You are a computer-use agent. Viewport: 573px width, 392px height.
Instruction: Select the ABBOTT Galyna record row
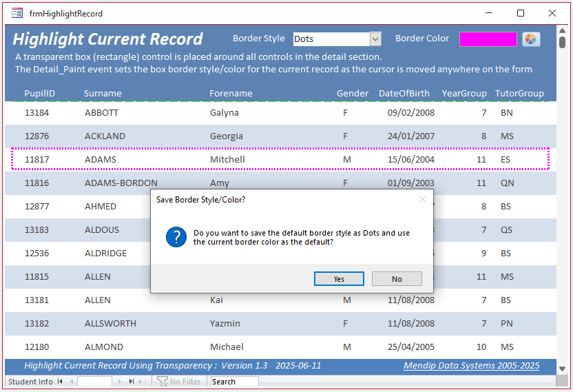280,113
